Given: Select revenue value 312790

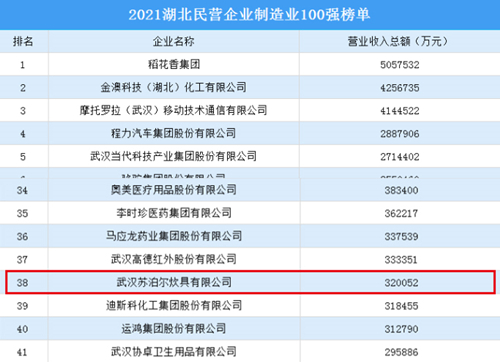Looking at the screenshot, I should point(401,329).
